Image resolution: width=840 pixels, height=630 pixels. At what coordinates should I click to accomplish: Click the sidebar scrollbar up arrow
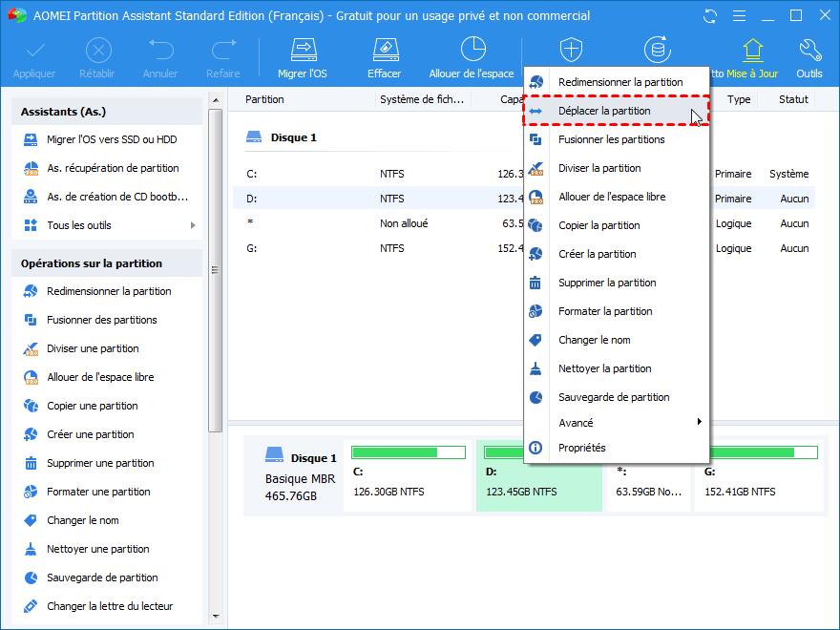[216, 100]
